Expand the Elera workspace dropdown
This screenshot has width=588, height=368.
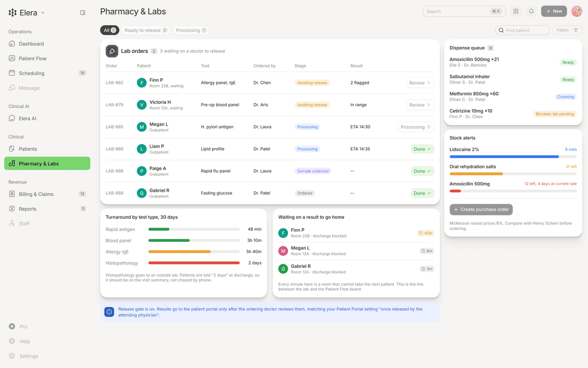click(x=43, y=13)
